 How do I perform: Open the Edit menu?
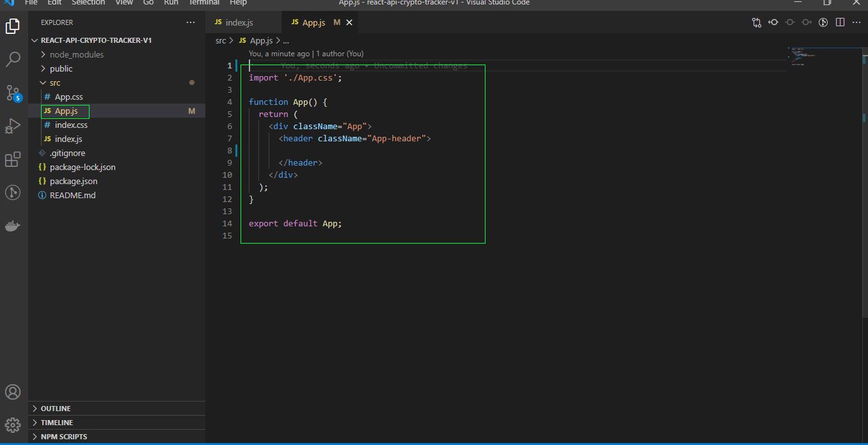(54, 3)
